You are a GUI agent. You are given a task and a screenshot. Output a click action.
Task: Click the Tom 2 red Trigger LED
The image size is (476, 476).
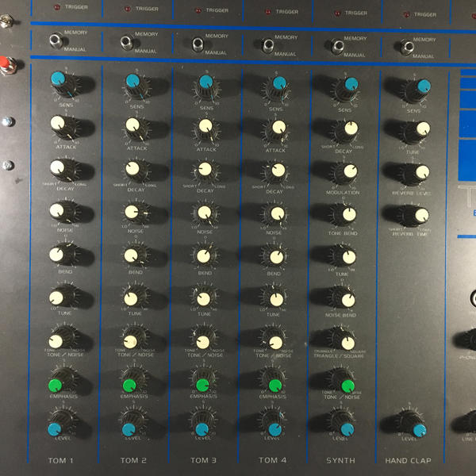128,9
